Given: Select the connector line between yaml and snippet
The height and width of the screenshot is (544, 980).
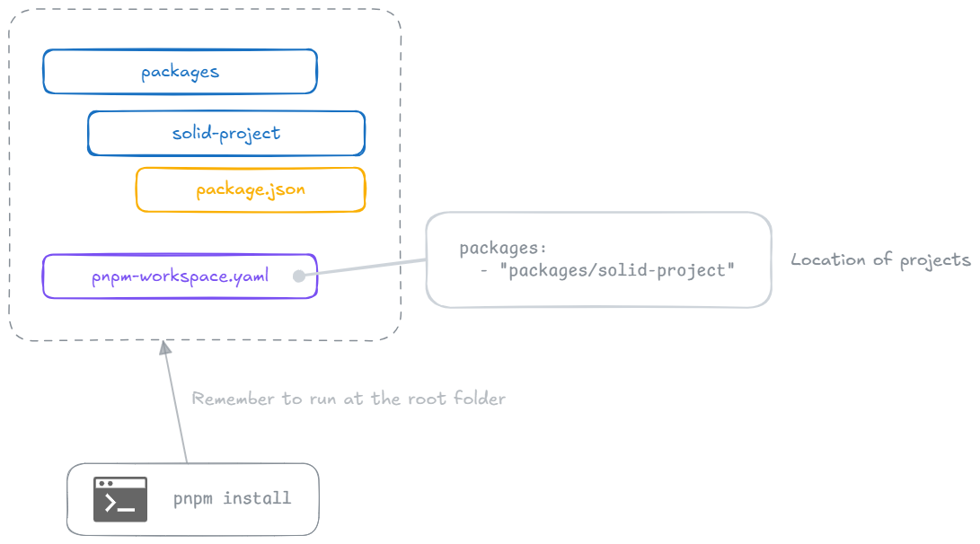Looking at the screenshot, I should (x=364, y=268).
